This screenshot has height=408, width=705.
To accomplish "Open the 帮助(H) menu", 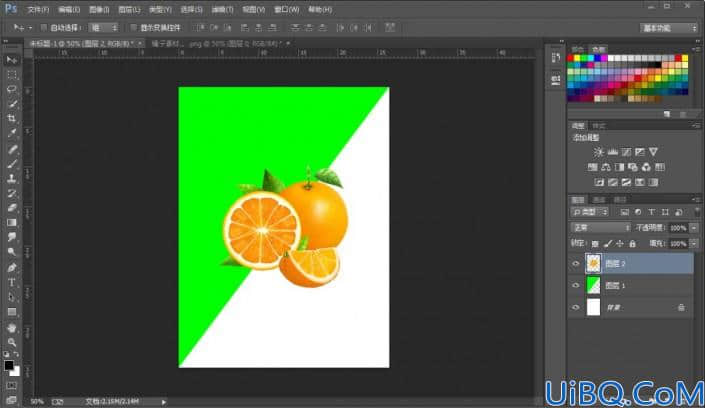I will [x=320, y=9].
